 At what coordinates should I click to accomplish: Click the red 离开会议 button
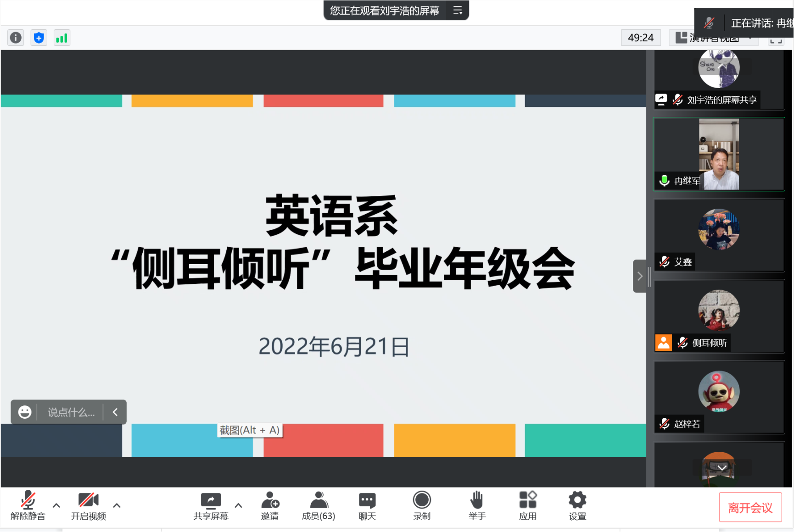pyautogui.click(x=750, y=507)
